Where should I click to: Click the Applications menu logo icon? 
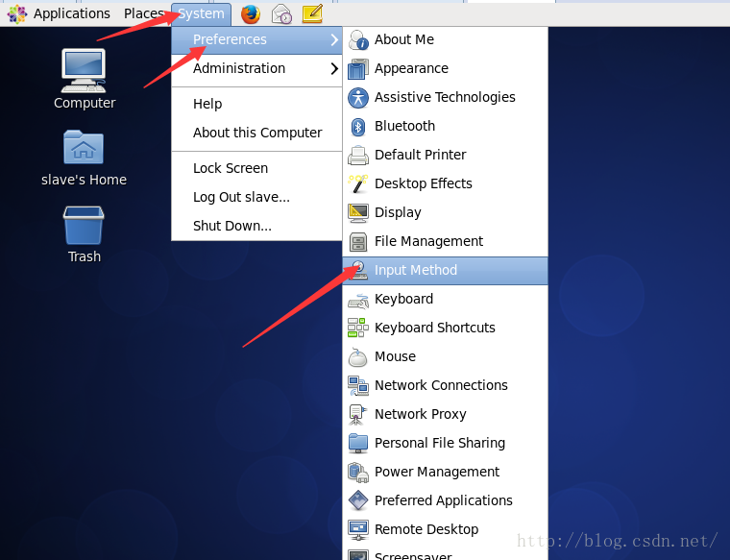(x=16, y=14)
